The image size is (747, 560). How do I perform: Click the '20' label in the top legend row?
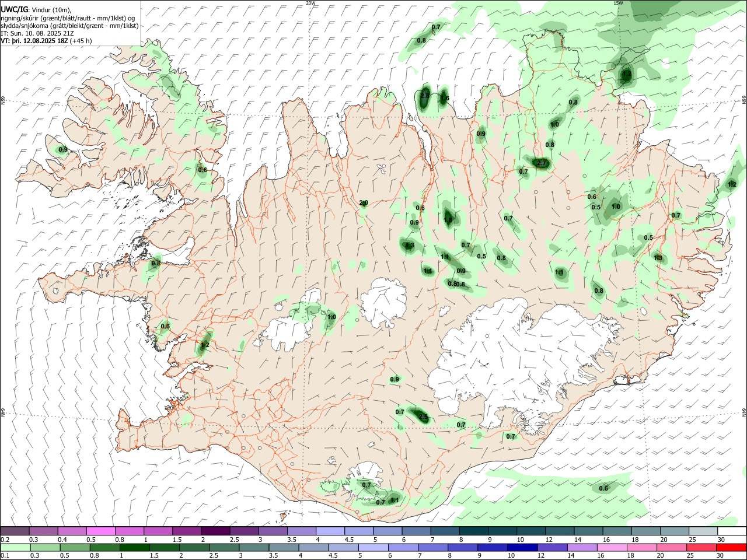[x=664, y=540]
